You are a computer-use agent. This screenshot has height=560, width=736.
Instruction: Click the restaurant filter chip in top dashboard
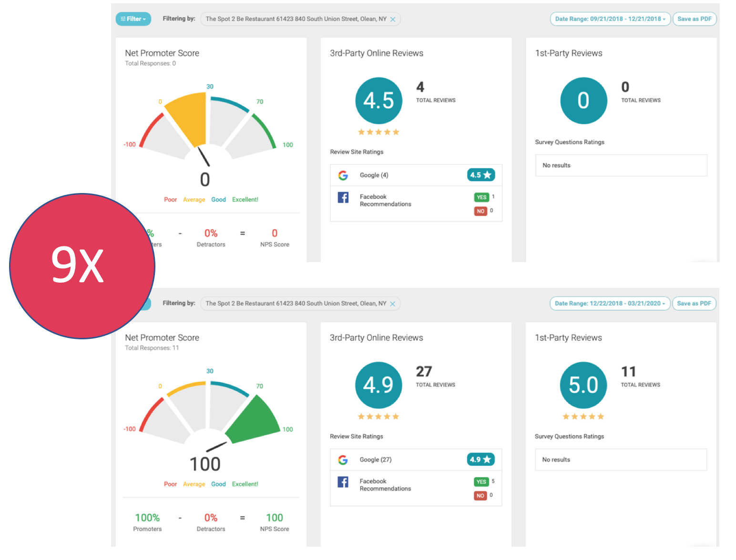300,19
